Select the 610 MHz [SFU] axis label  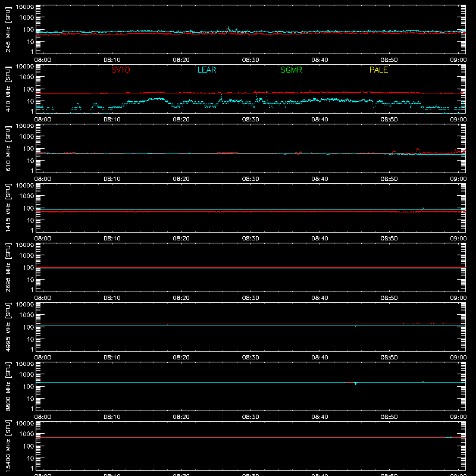point(8,148)
